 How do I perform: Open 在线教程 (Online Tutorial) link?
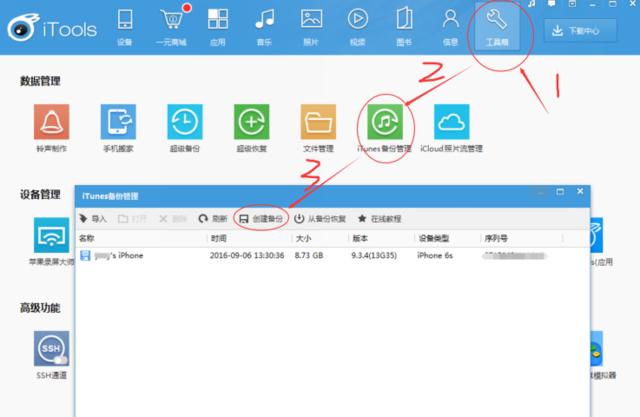click(x=380, y=219)
